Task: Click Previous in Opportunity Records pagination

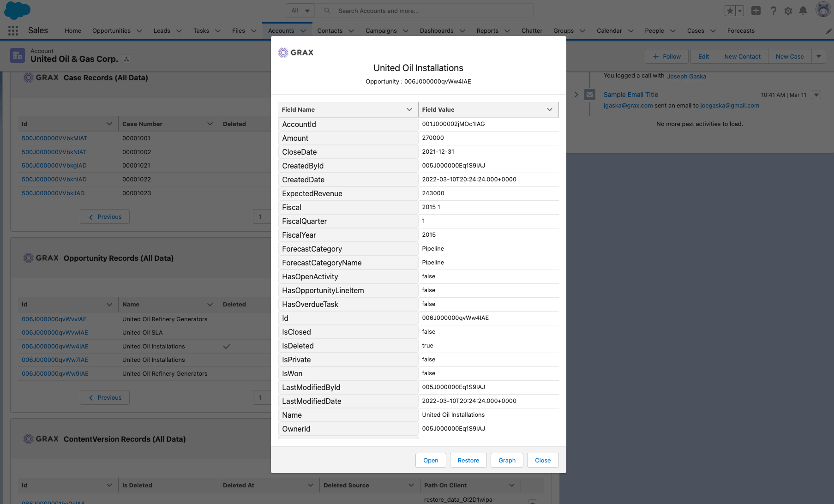Action: pyautogui.click(x=105, y=397)
